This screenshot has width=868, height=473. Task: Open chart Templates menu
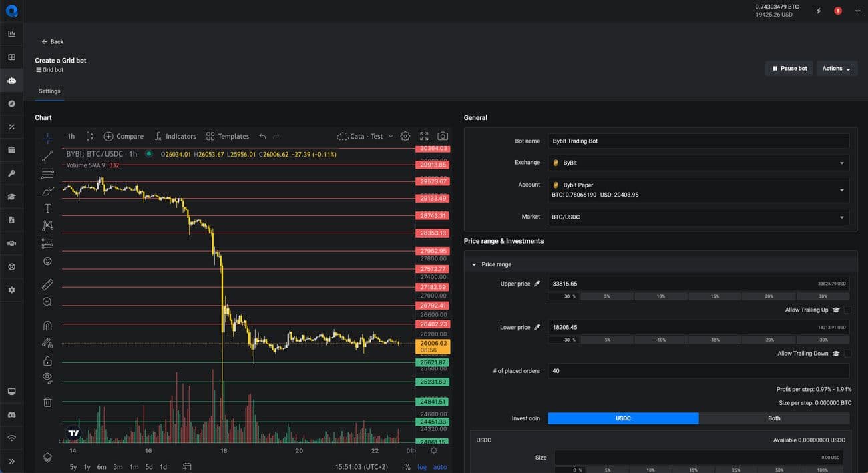click(228, 136)
